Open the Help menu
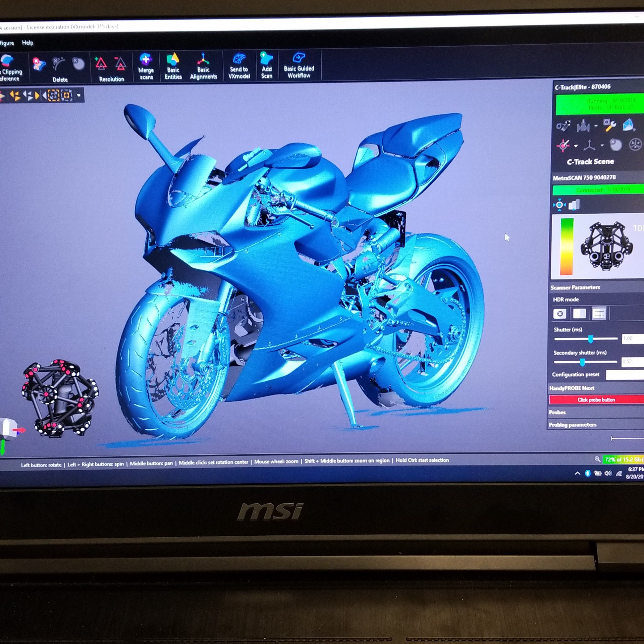The width and height of the screenshot is (644, 644). click(x=28, y=43)
